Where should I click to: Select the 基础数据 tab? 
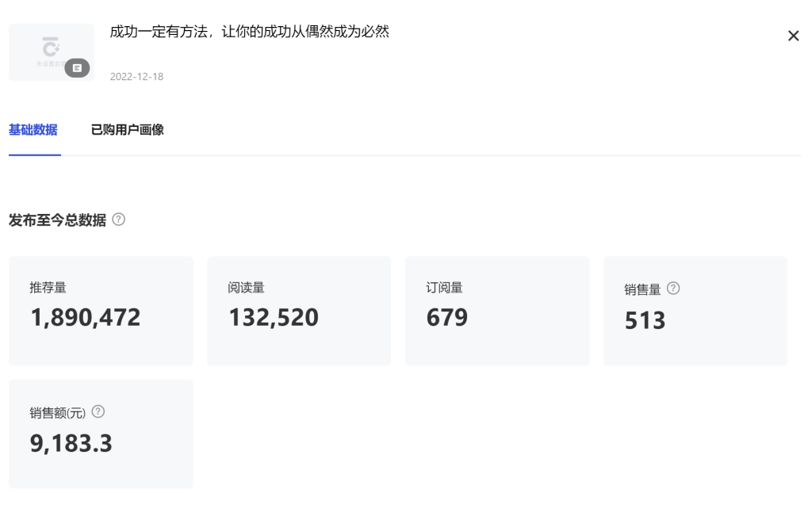(x=34, y=130)
